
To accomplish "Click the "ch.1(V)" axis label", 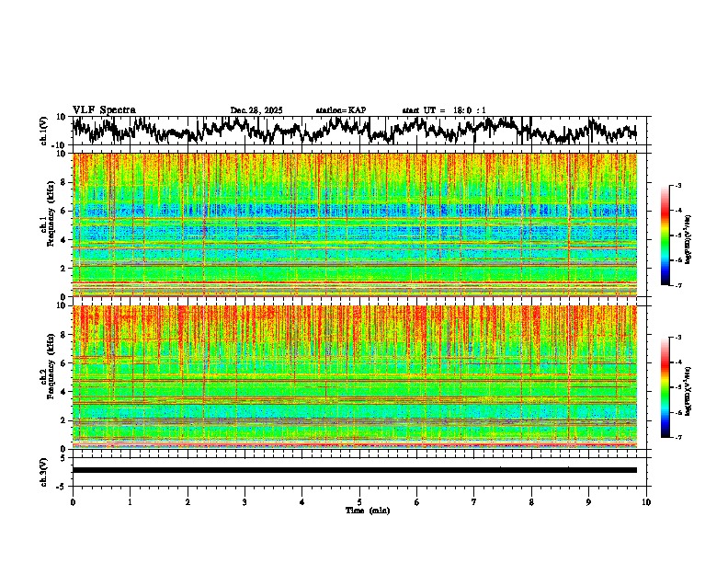I will click(44, 131).
